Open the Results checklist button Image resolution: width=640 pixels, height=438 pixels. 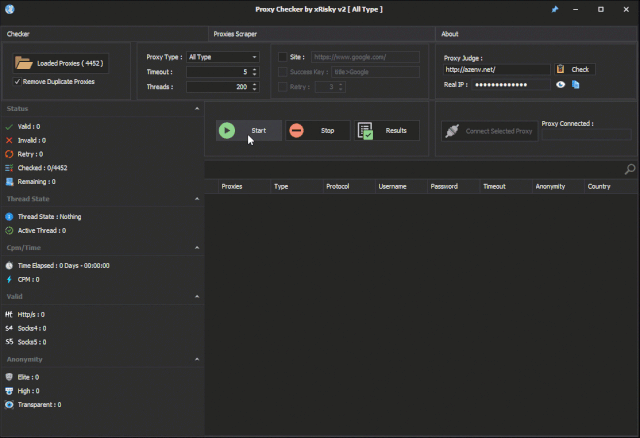tap(386, 131)
